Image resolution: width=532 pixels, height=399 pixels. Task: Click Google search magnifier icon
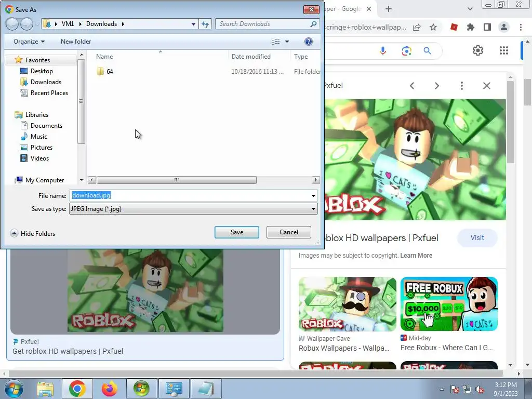427,51
